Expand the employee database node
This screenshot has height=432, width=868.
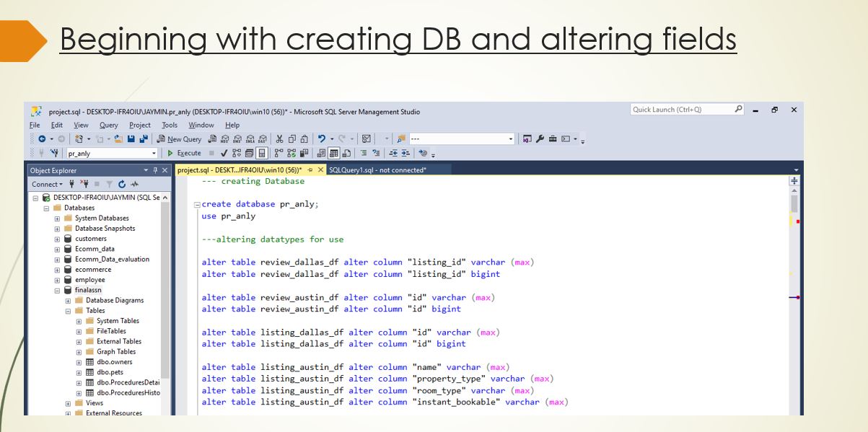58,280
